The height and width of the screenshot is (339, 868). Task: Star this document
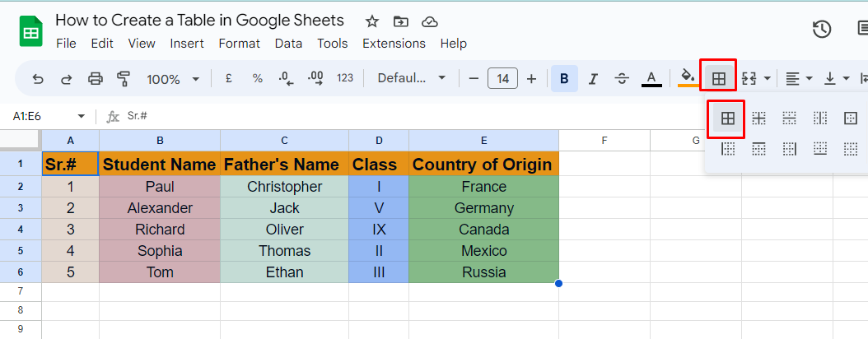tap(372, 21)
